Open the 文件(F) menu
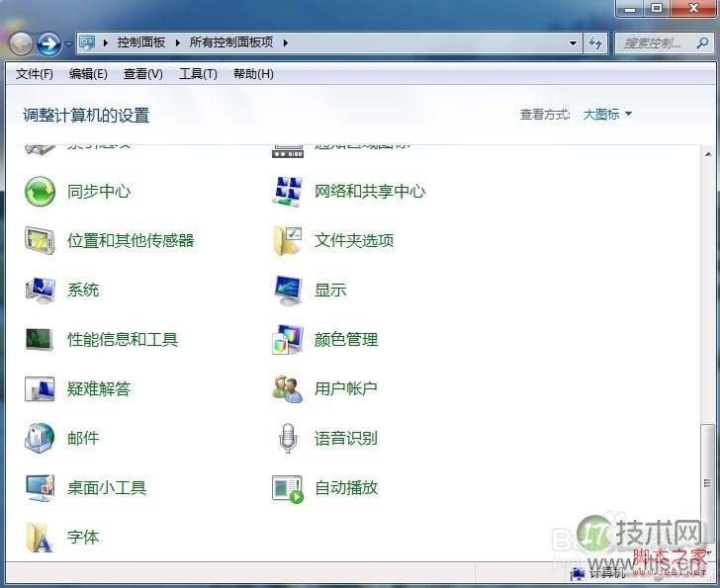This screenshot has height=588, width=720. [x=35, y=74]
